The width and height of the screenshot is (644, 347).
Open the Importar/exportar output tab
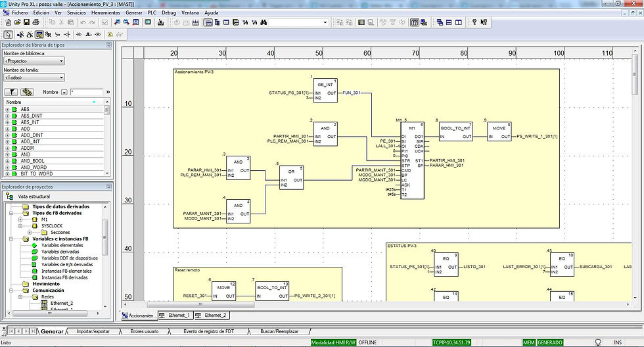point(93,331)
